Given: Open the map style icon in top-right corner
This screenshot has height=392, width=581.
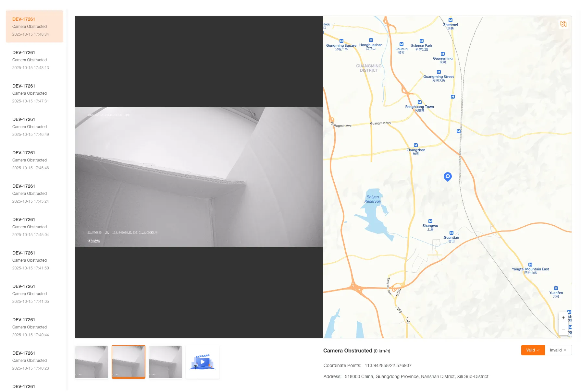Looking at the screenshot, I should pos(563,24).
